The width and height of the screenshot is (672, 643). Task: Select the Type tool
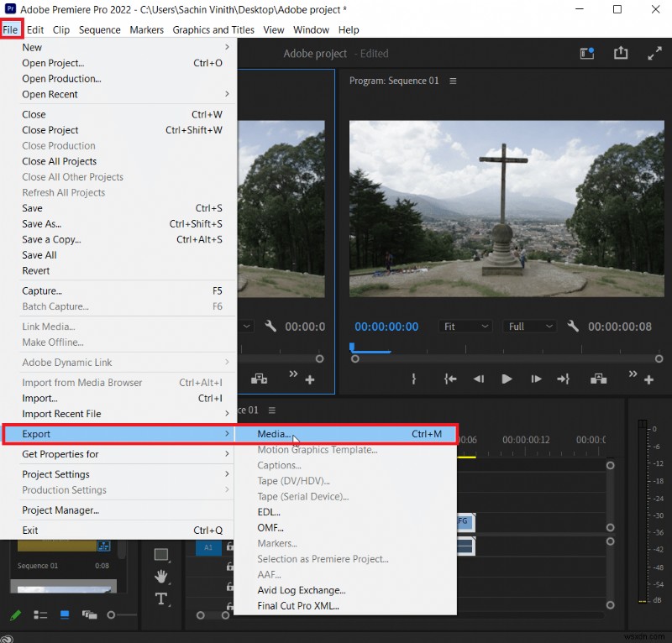click(x=161, y=599)
